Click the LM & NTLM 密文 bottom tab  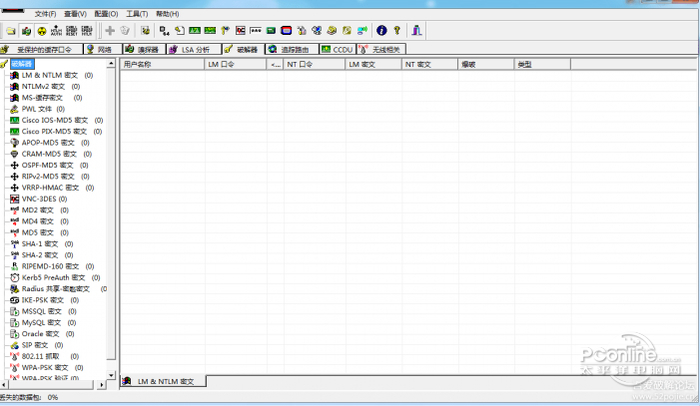[x=163, y=381]
